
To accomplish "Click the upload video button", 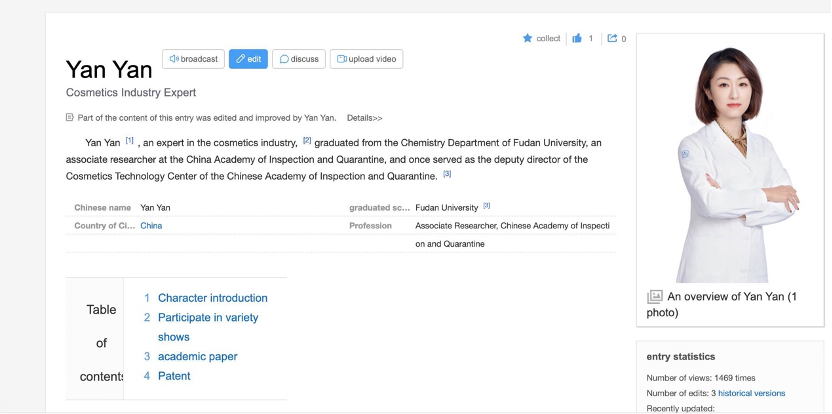I will point(366,59).
